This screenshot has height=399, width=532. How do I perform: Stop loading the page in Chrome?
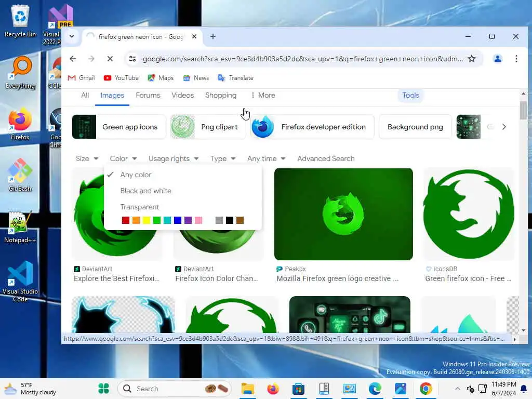click(x=110, y=59)
